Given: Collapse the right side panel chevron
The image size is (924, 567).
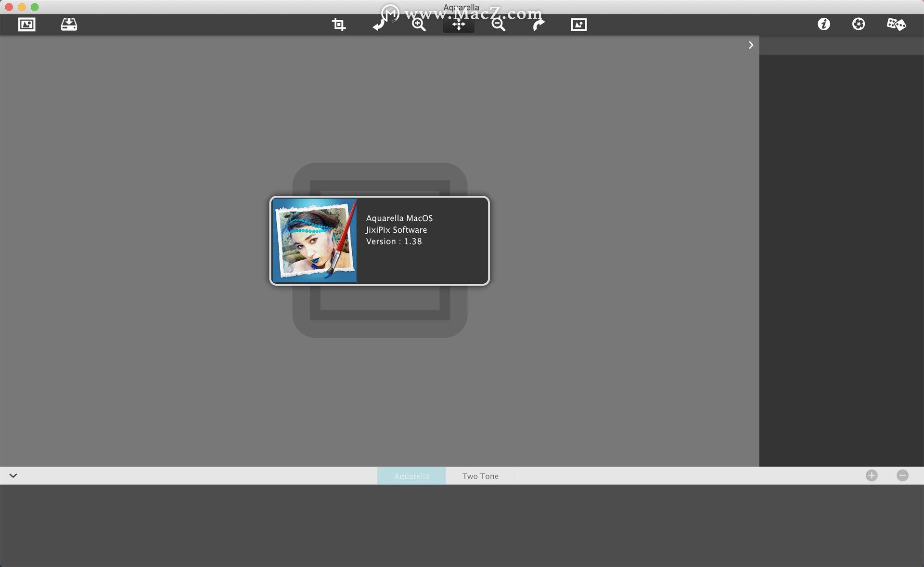Looking at the screenshot, I should (x=751, y=45).
